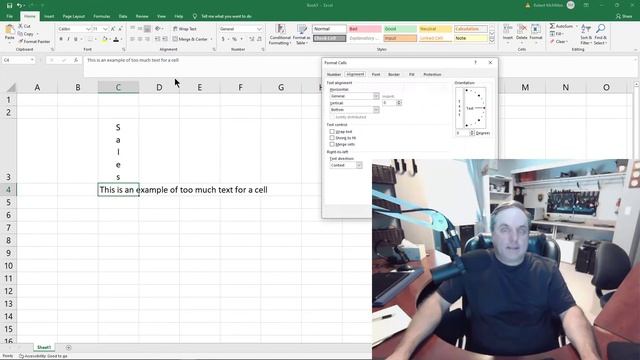
Task: Select the Format Painter brush
Action: click(x=34, y=42)
